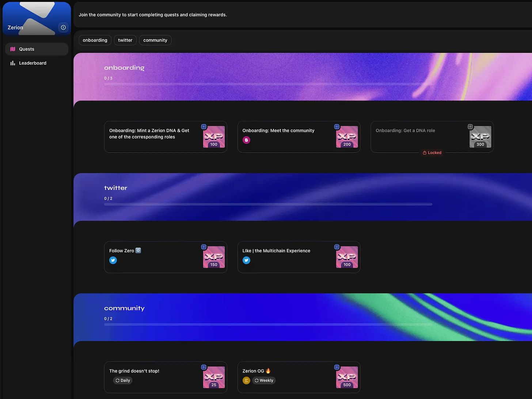Open the Zerion OG quest card
532x399 pixels.
click(x=299, y=377)
